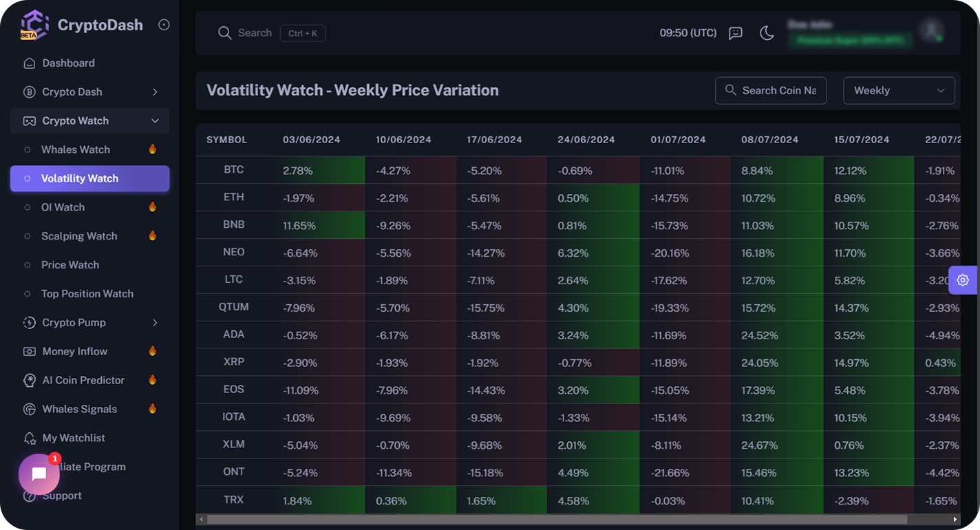
Task: Select Whales Watch in sidebar
Action: [89, 149]
